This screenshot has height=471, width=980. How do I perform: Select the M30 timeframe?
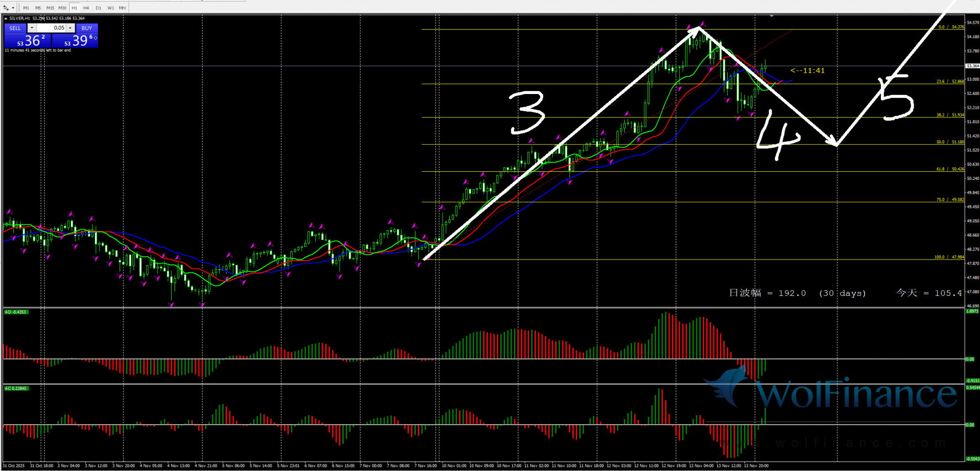click(x=62, y=8)
